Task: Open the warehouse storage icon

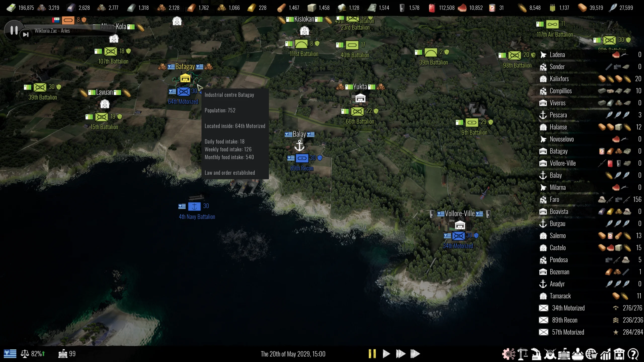Action: [x=619, y=354]
